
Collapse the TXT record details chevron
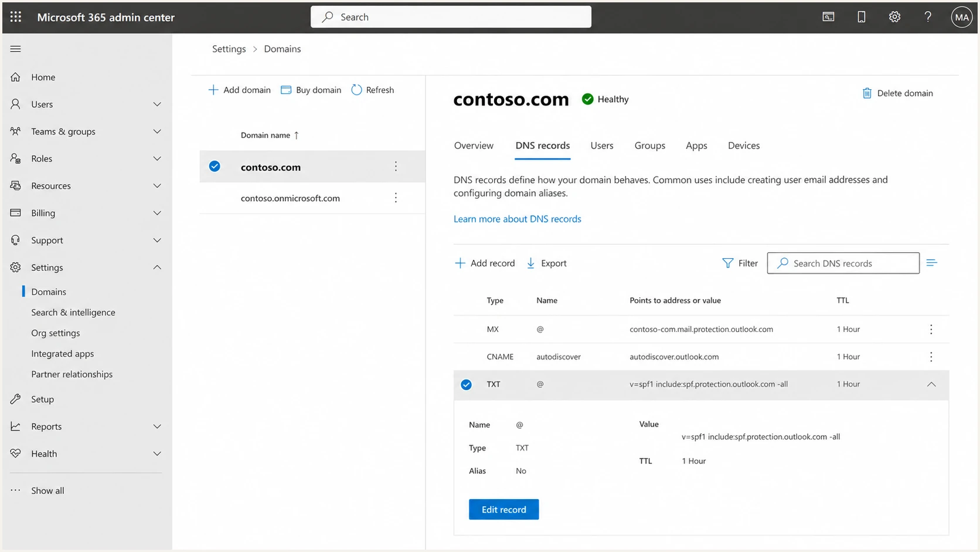pyautogui.click(x=931, y=384)
